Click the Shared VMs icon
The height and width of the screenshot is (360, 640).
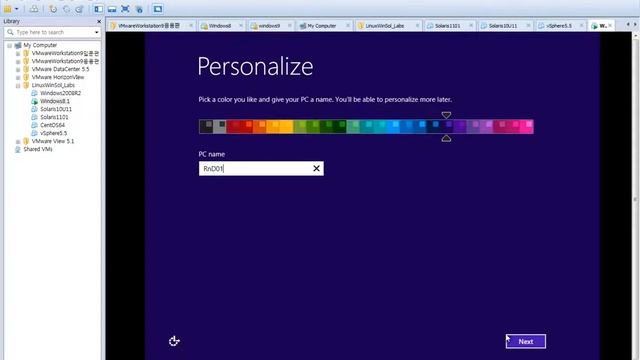pyautogui.click(x=18, y=149)
